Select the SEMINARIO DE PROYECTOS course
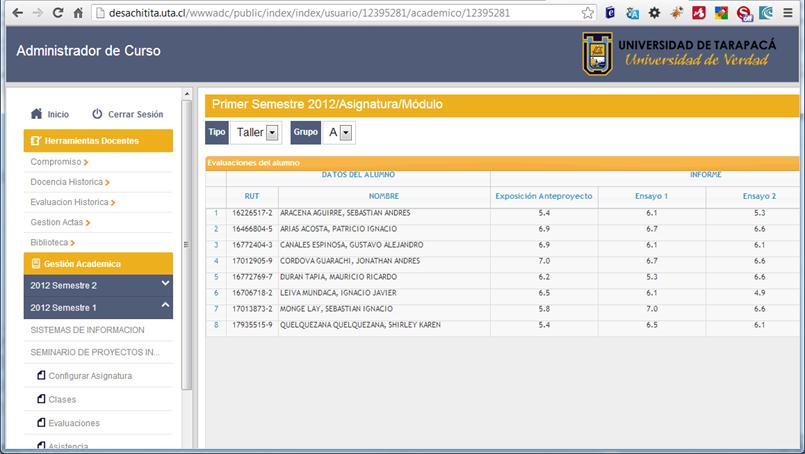The width and height of the screenshot is (805, 454). tap(95, 352)
